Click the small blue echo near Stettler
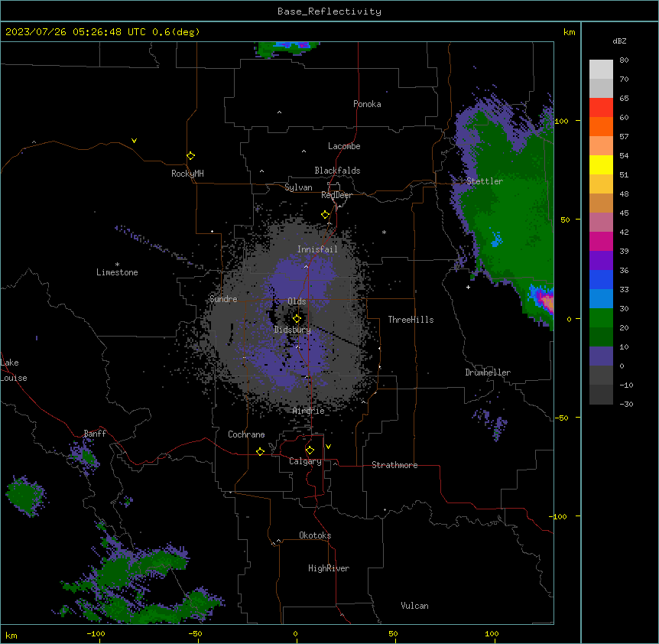 (497, 239)
